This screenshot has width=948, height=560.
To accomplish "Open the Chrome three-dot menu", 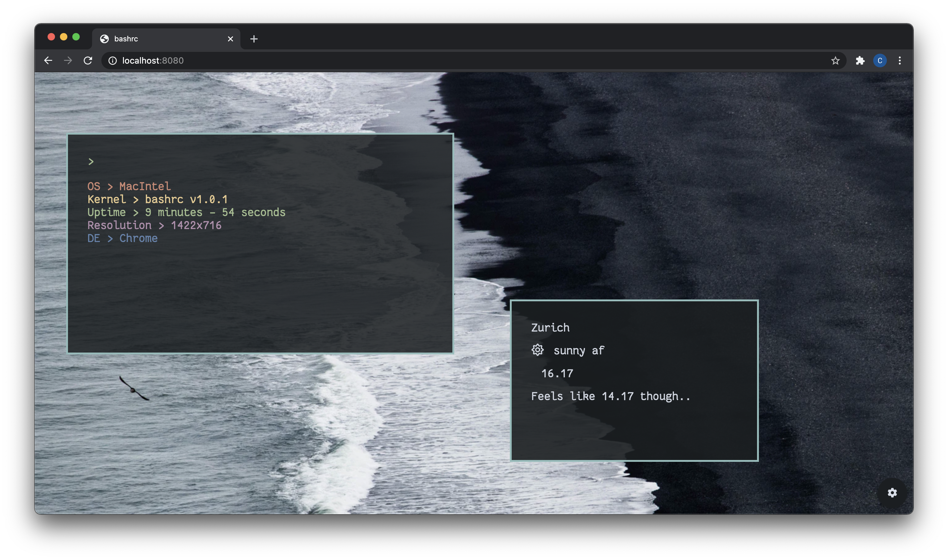I will (x=900, y=61).
